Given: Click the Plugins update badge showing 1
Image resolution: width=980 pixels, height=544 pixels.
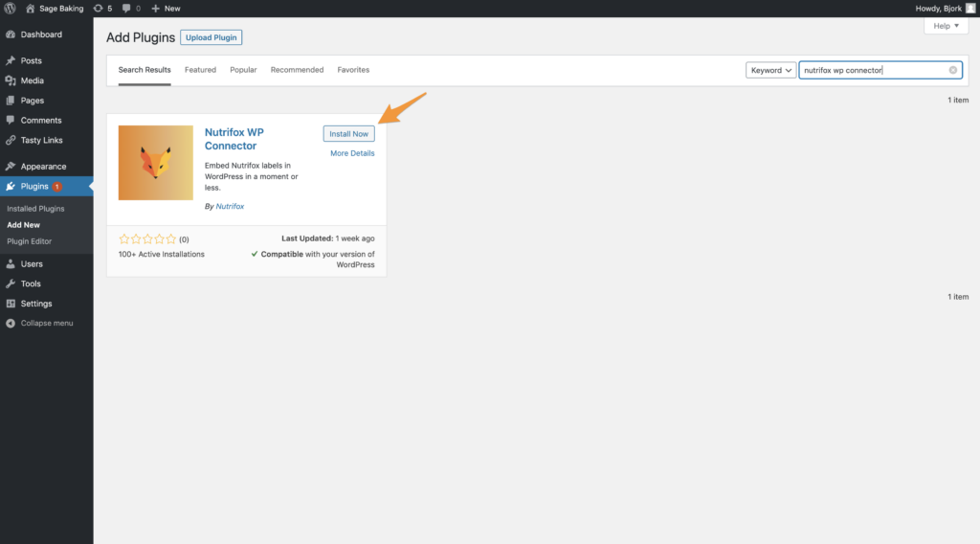Looking at the screenshot, I should (56, 187).
